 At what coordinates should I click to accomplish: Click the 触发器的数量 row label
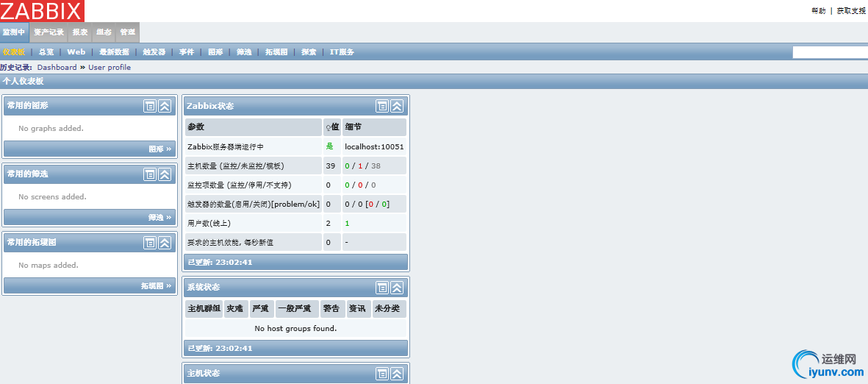coord(254,205)
